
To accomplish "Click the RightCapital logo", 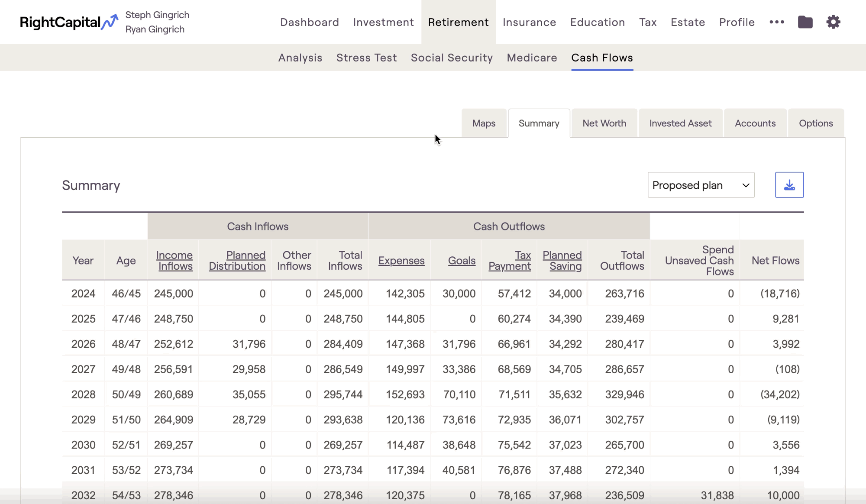I will [69, 22].
